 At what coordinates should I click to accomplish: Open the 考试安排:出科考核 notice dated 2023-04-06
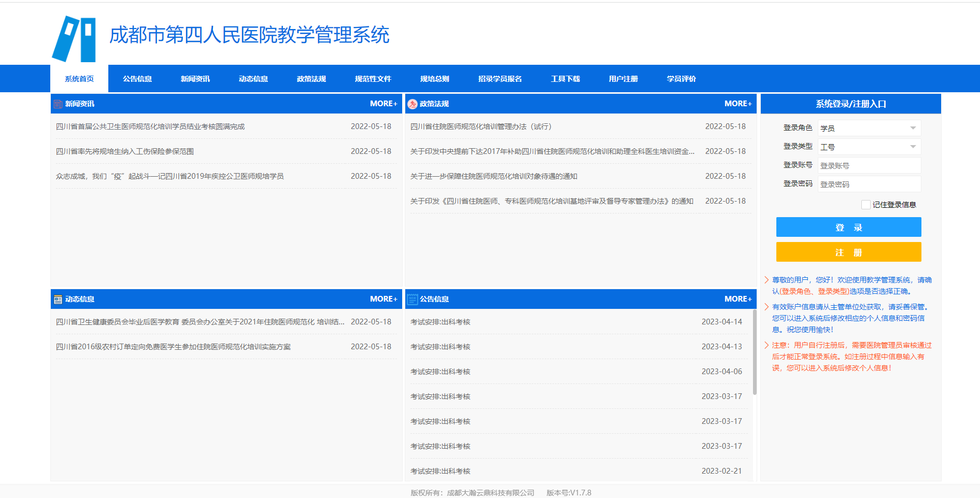click(441, 372)
